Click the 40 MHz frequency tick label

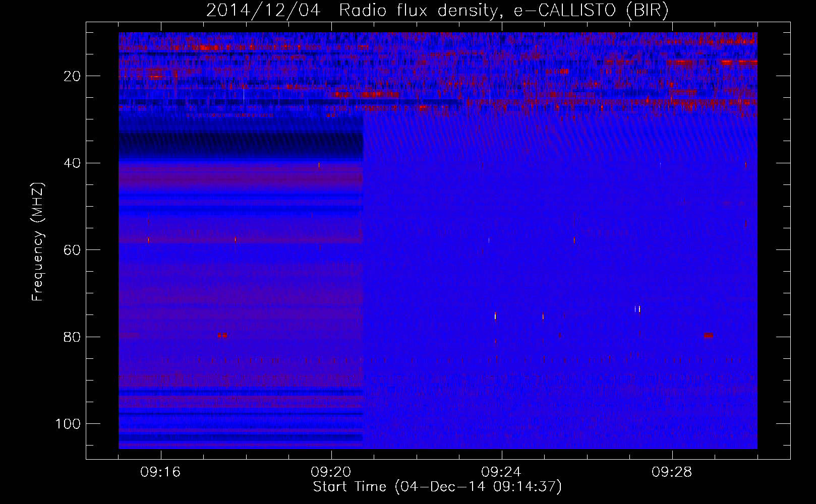[73, 163]
